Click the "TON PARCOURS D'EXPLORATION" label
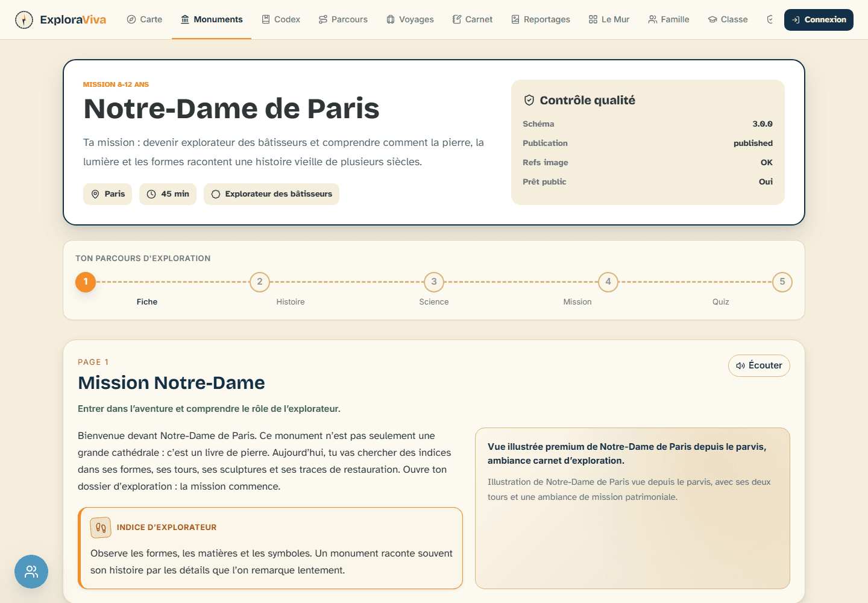Image resolution: width=868 pixels, height=603 pixels. click(143, 259)
